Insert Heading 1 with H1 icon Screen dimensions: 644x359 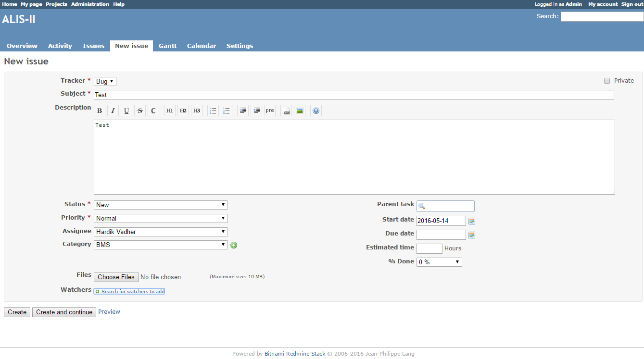[x=170, y=111]
